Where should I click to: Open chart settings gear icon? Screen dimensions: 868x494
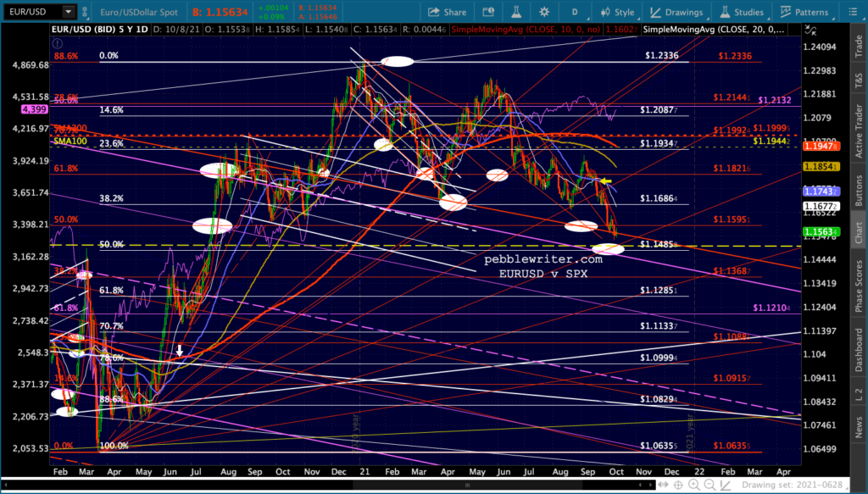[x=544, y=12]
